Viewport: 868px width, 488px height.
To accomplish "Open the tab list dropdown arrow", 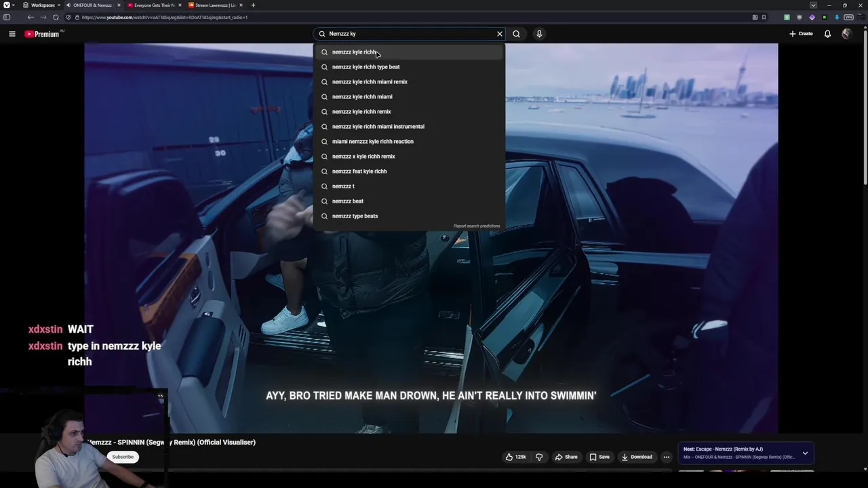I will tap(813, 5).
